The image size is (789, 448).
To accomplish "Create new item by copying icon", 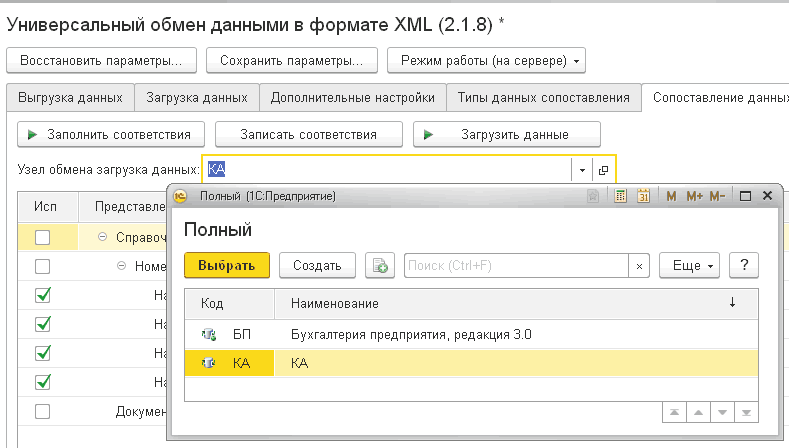I will click(x=380, y=265).
